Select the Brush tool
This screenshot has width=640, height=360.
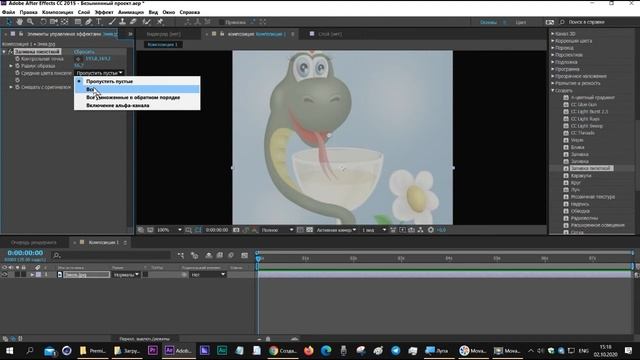[112, 22]
